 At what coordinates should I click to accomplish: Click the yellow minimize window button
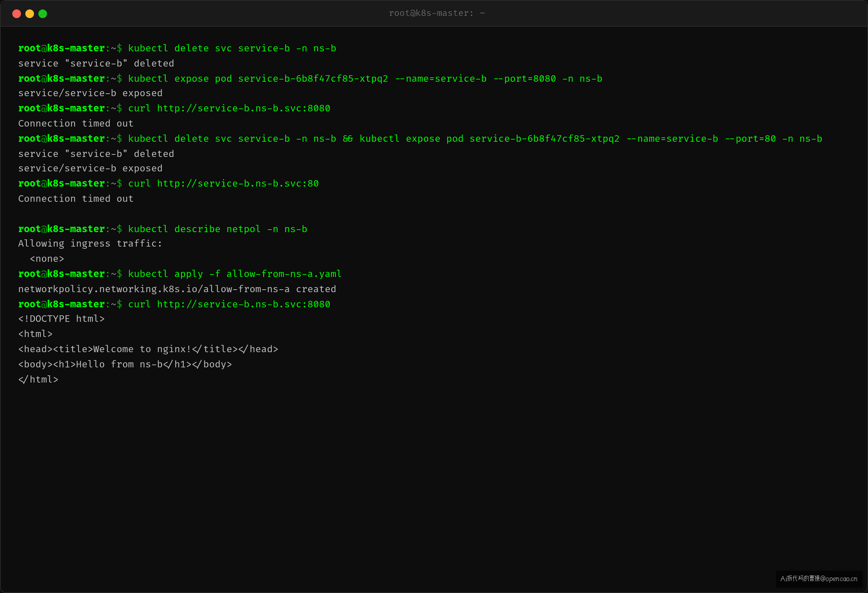30,14
